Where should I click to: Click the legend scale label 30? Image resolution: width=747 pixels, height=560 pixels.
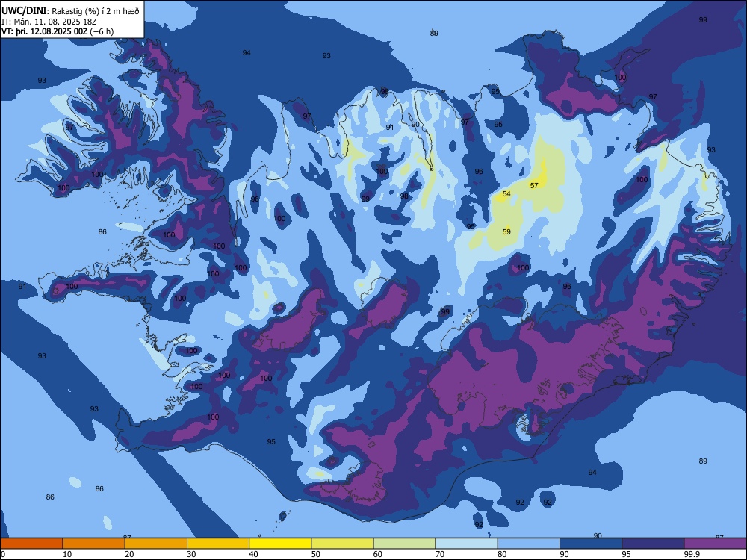point(191,554)
